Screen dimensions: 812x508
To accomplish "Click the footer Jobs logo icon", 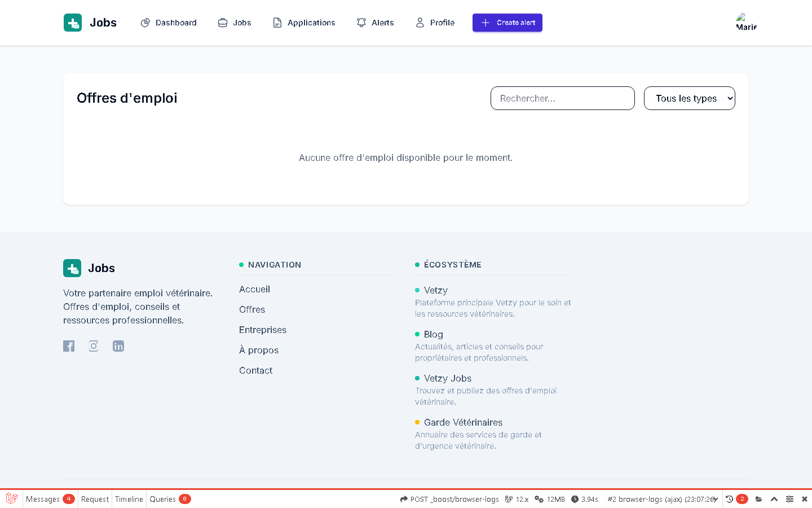I will 72,268.
